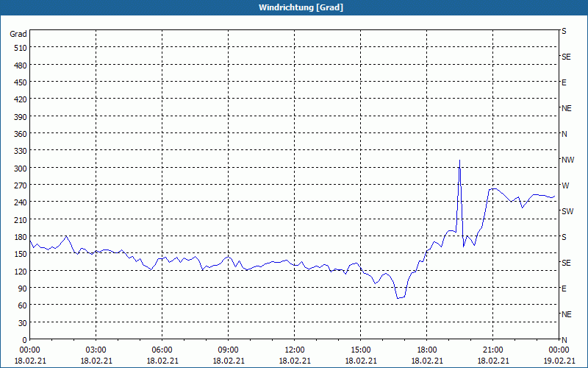Click the 150 y-axis label
The width and height of the screenshot is (588, 368).
(x=21, y=254)
